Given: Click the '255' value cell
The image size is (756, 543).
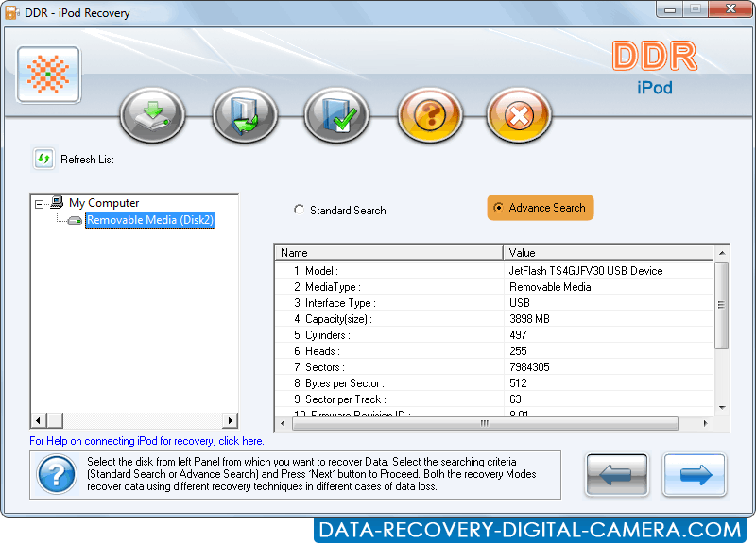Looking at the screenshot, I should [x=609, y=351].
